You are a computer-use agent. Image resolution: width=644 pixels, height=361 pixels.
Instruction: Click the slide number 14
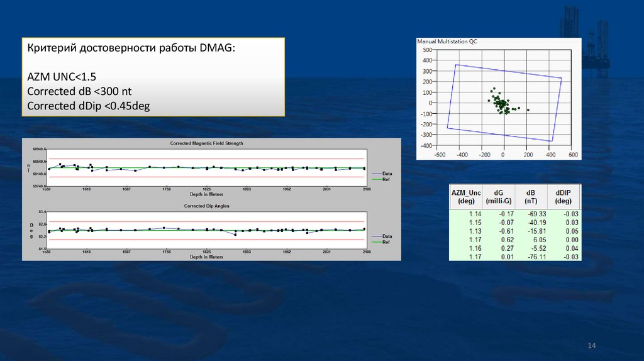[x=591, y=346]
